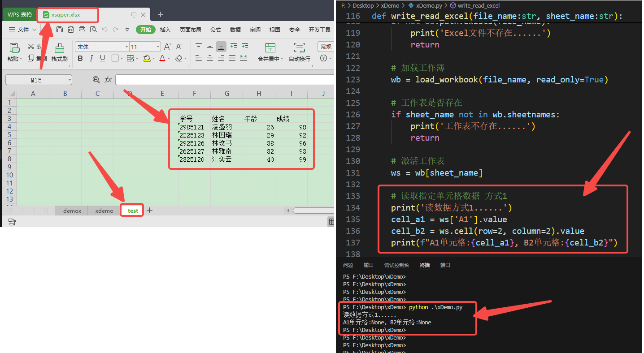The height and width of the screenshot is (353, 644).
Task: Align text right in WPS ribbon
Action: point(221,58)
